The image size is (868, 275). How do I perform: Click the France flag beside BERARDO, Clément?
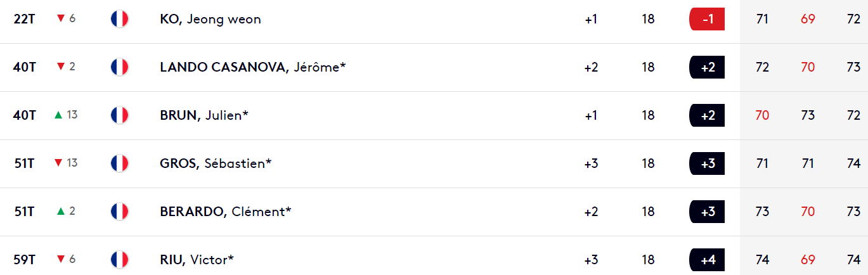[x=119, y=211]
